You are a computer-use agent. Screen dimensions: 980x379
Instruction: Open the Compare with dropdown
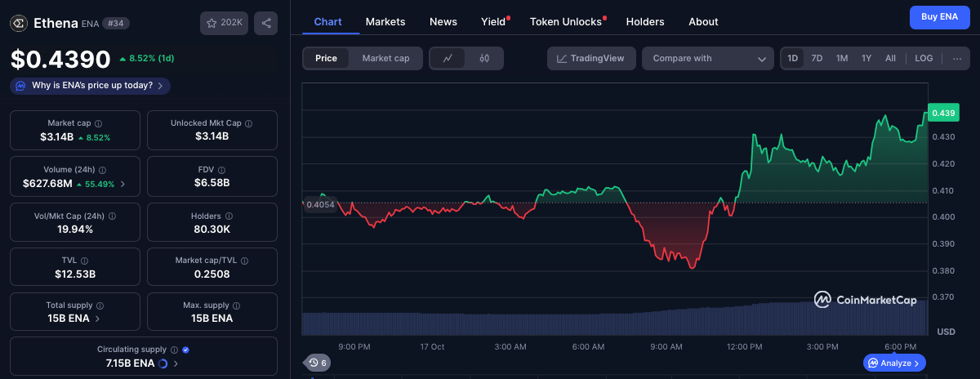point(707,58)
